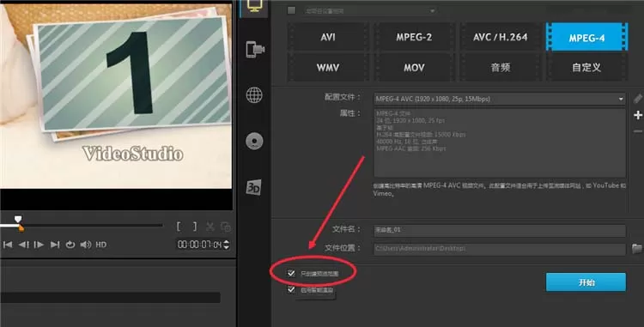Screen dimensions: 644x327
Task: Select the 自定义 custom output format
Action: pos(586,67)
